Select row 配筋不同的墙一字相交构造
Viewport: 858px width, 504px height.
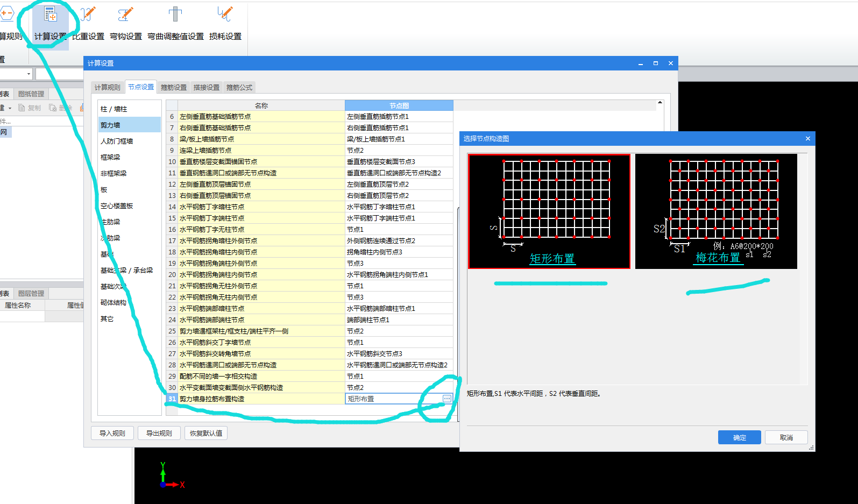pos(261,376)
